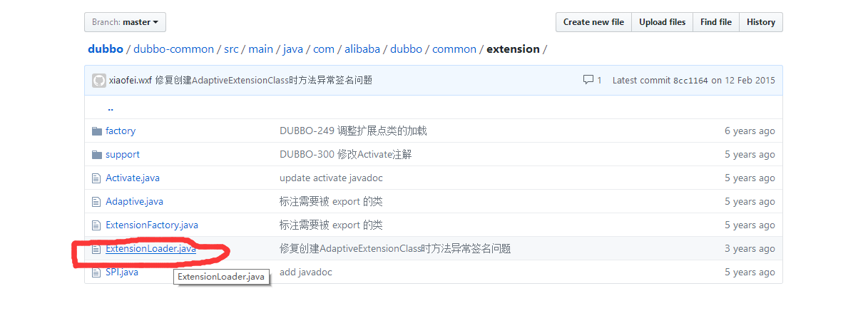Click the ExtensionLoader.java file icon
Viewport: 868px width, 311px height.
point(97,249)
